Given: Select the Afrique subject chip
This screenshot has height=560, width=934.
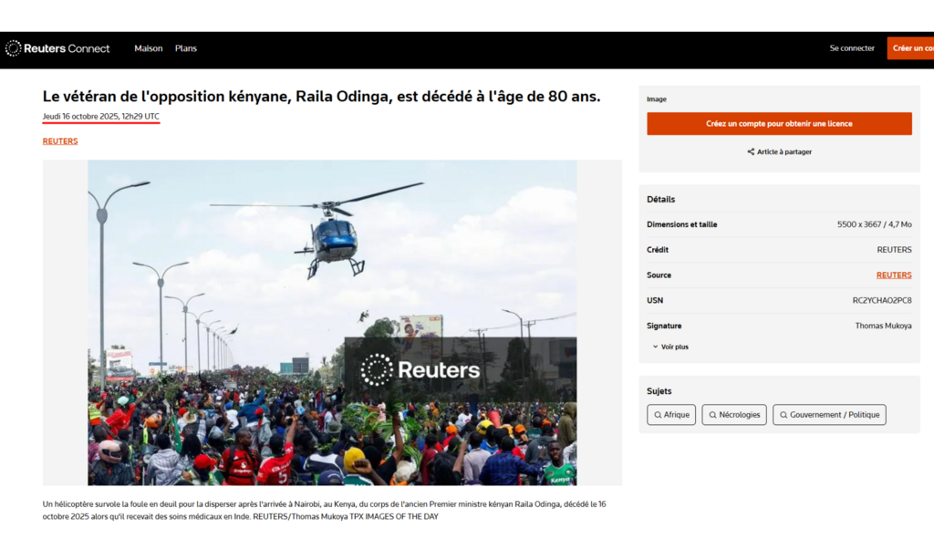Looking at the screenshot, I should 671,414.
